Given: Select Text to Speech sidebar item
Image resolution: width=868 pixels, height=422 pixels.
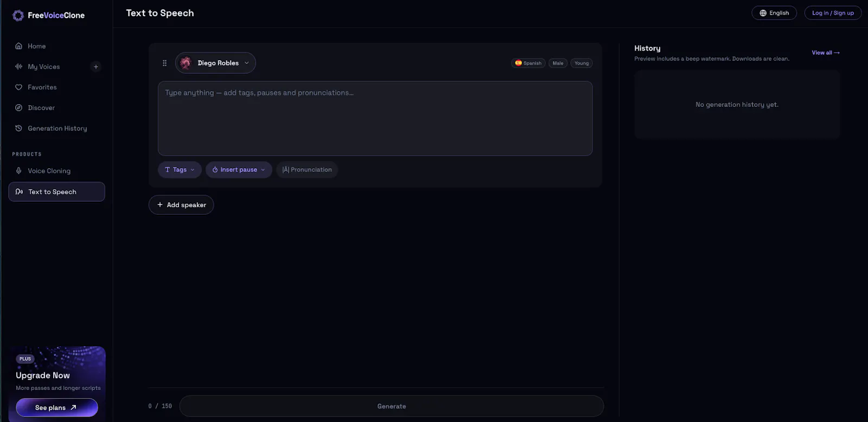Looking at the screenshot, I should [56, 191].
